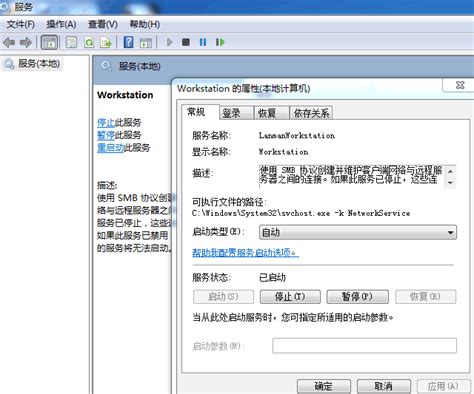Viewport: 474px width, 394px height.
Task: Click the 启动参数 input field
Action: coord(364,345)
